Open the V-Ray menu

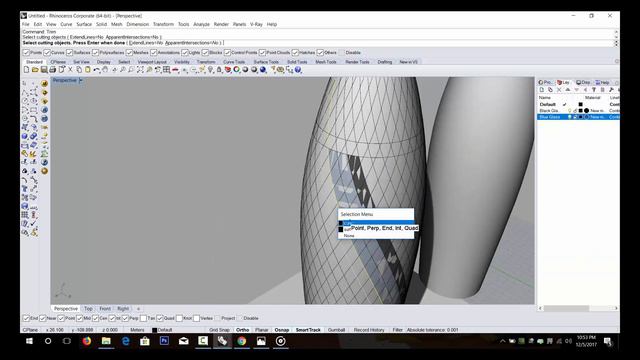pyautogui.click(x=256, y=24)
